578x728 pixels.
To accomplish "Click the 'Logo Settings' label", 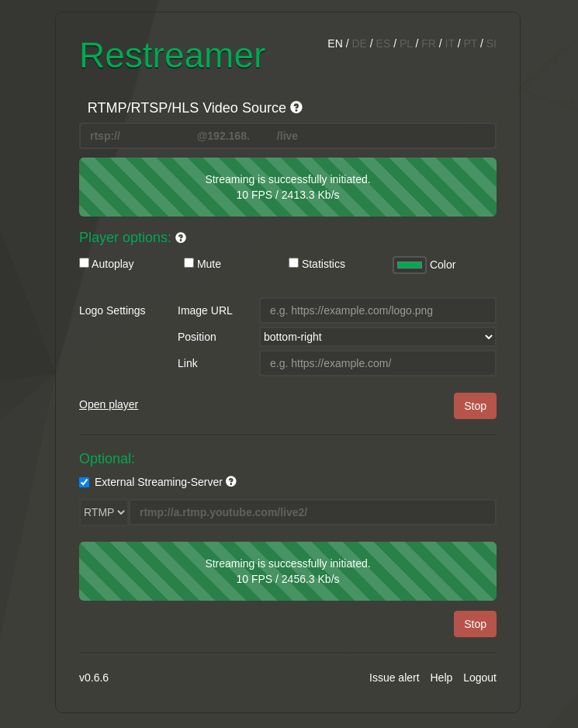I will click(112, 310).
